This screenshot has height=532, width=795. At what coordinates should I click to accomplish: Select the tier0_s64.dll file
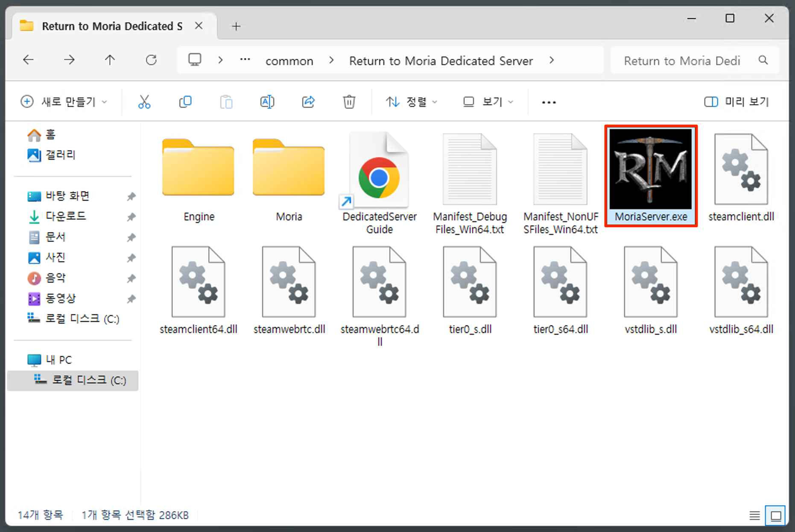pyautogui.click(x=561, y=290)
